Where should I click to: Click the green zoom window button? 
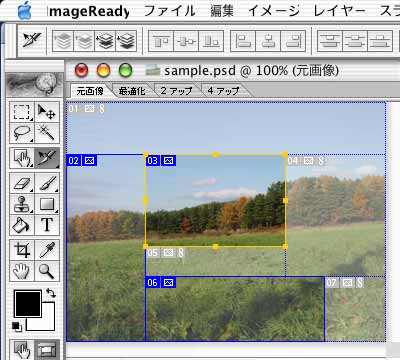(x=126, y=70)
